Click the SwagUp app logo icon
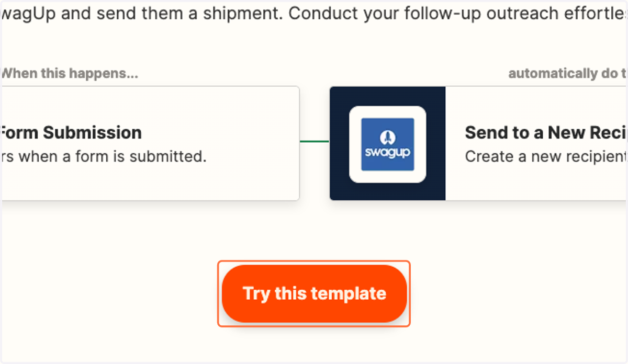 (388, 144)
